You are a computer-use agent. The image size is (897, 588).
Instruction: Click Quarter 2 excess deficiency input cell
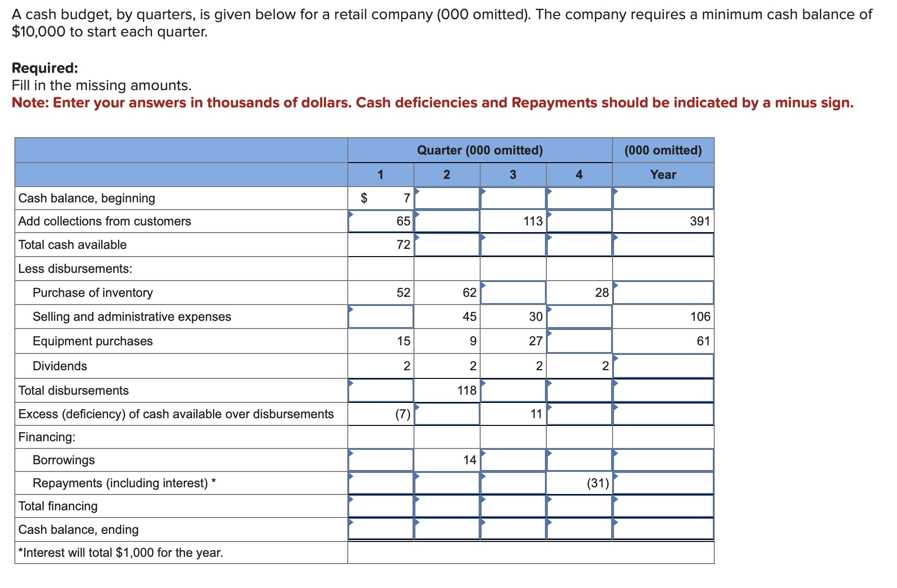point(446,413)
